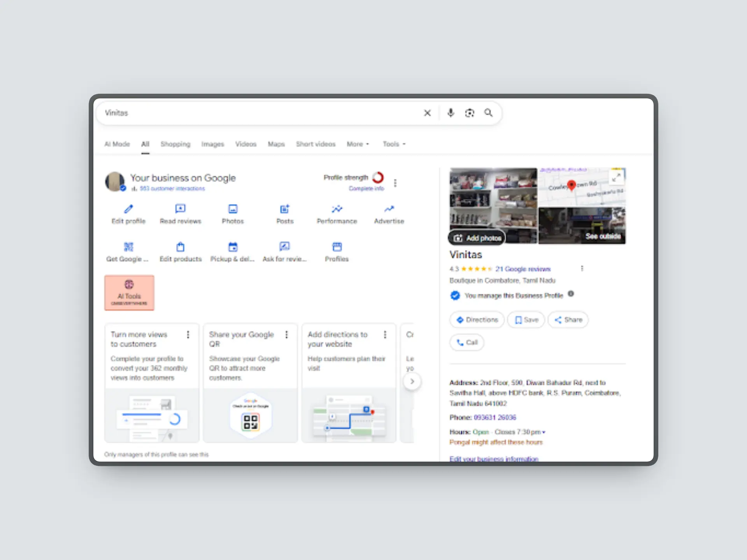Open the Profiles tool
The width and height of the screenshot is (747, 560).
pos(337,252)
